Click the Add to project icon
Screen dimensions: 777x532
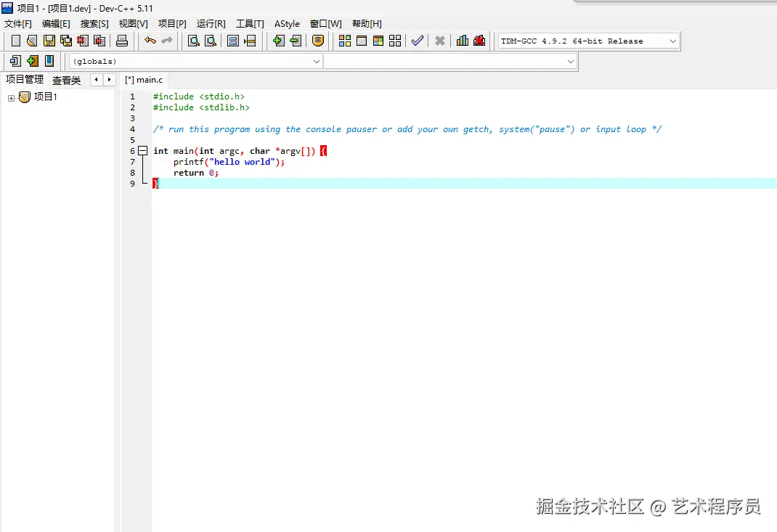coord(279,41)
